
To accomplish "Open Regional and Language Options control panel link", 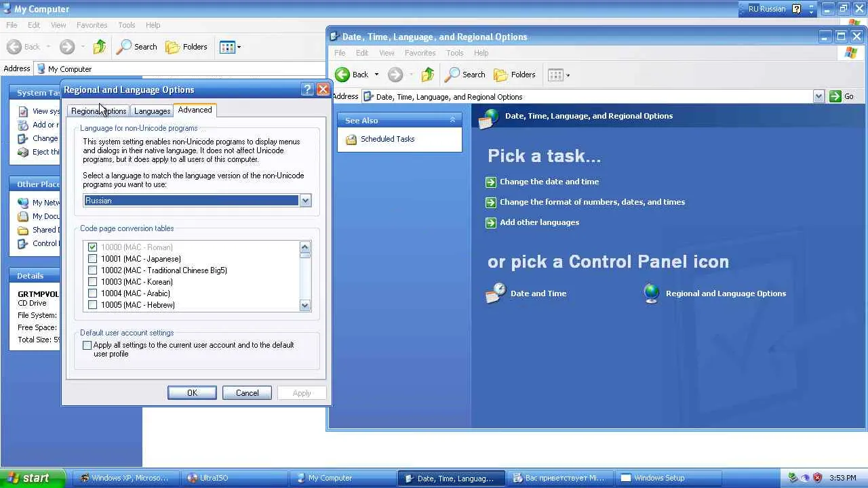I will (x=726, y=293).
